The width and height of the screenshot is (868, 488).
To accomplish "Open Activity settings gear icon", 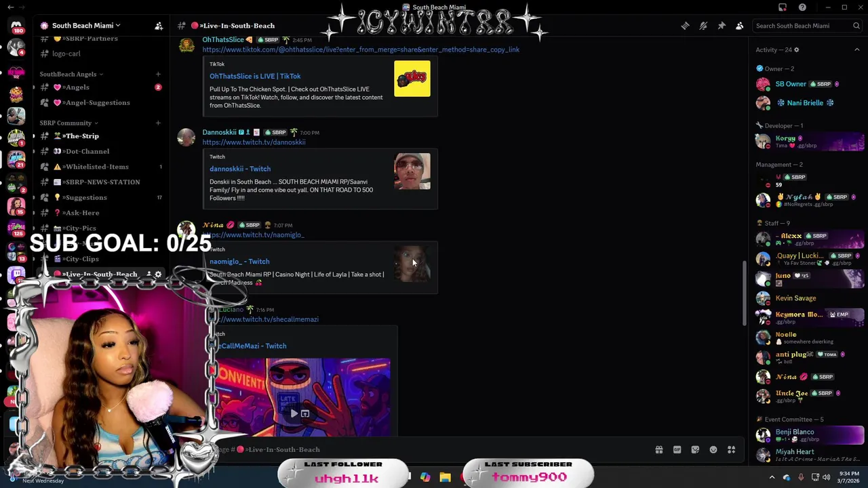I will 796,49.
